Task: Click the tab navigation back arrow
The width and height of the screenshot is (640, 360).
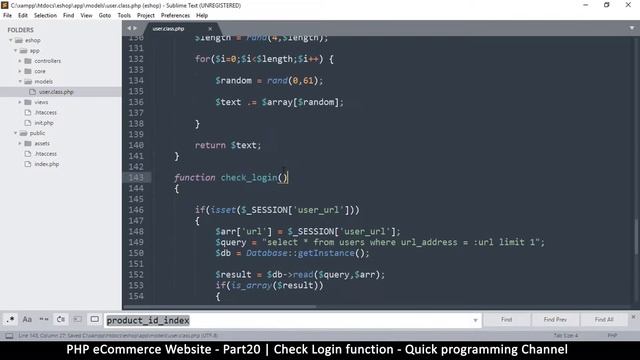Action: click(x=129, y=28)
